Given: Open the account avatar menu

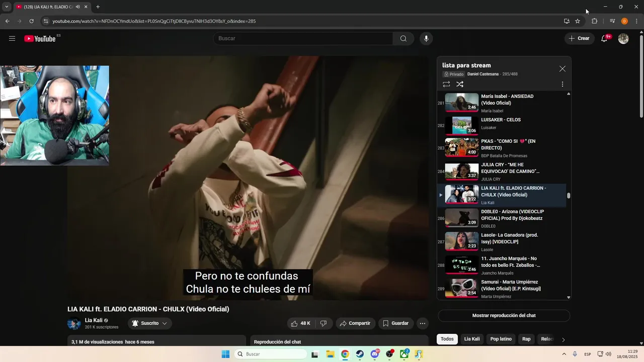Looking at the screenshot, I should 623,39.
